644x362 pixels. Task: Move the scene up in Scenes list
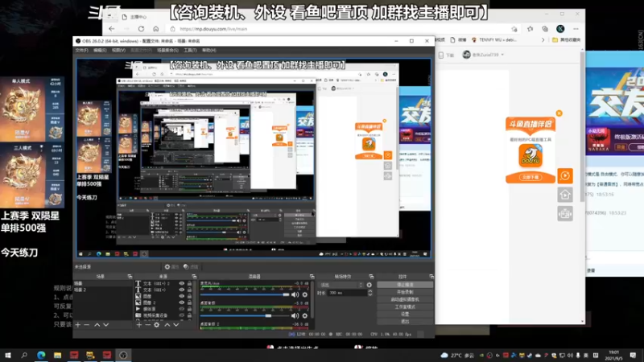pos(97,325)
